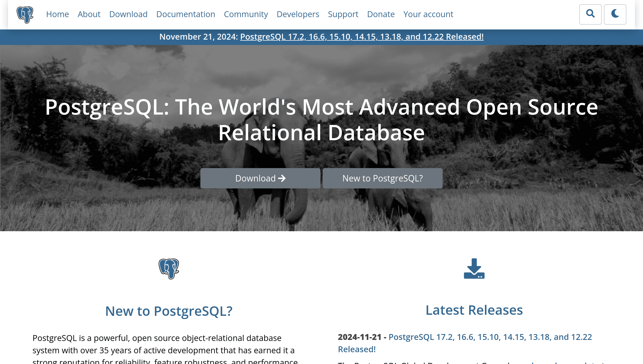Viewport: 643px width, 364px height.
Task: Click the PostgreSQL elephant logo icon
Action: coord(25,14)
